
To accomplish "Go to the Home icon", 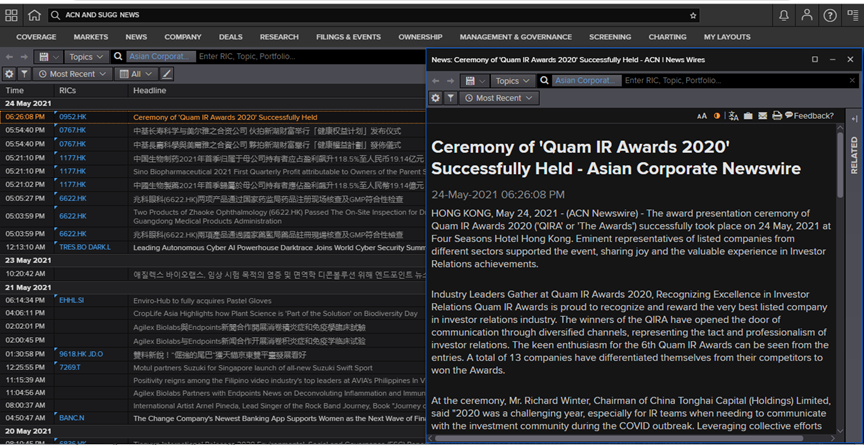I will (34, 15).
